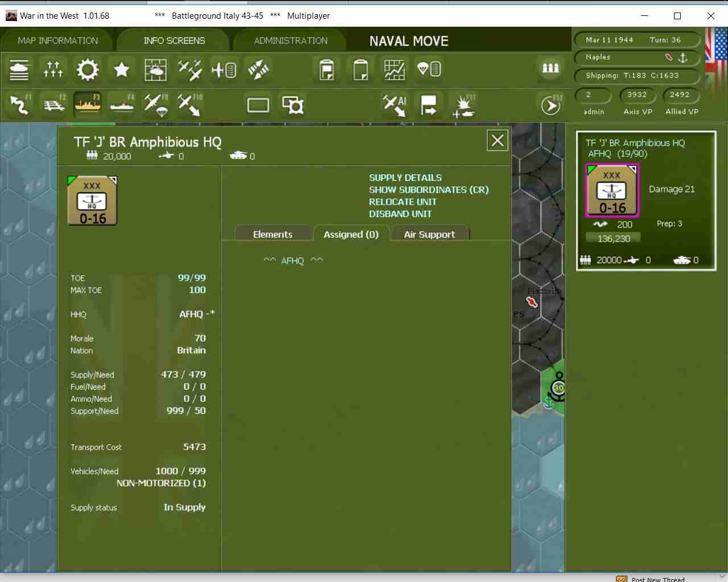Image resolution: width=728 pixels, height=582 pixels.
Task: Click the three-soldiers icon on toolbar
Action: click(550, 69)
